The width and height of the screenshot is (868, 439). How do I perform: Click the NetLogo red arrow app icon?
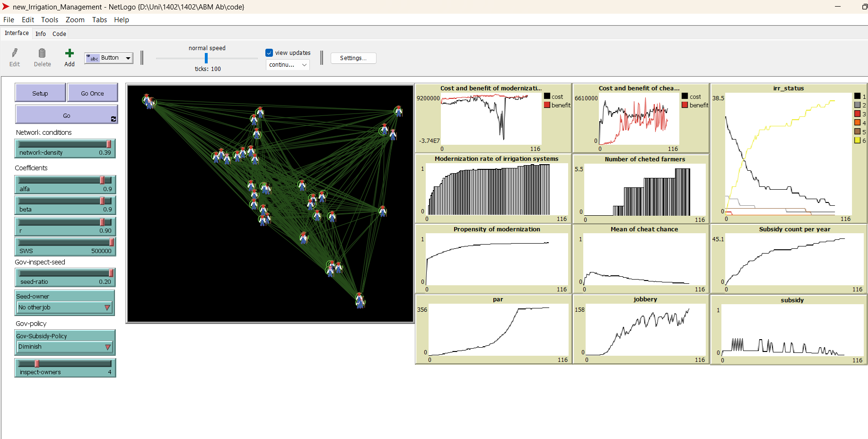(6, 7)
